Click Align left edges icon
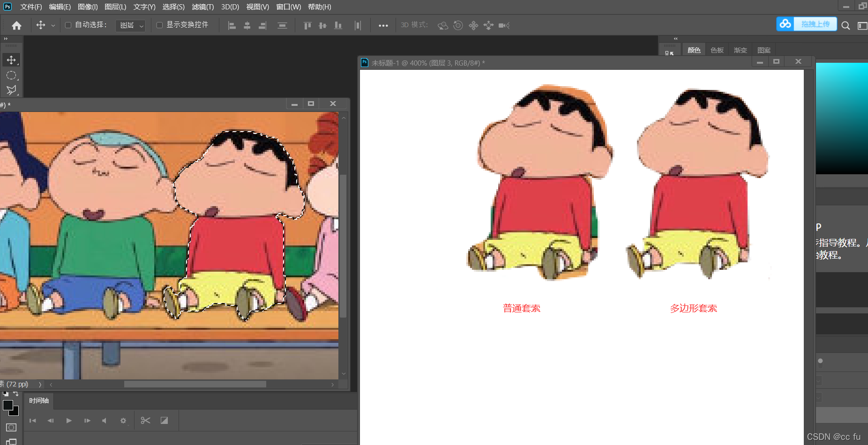868x445 pixels. pyautogui.click(x=232, y=25)
